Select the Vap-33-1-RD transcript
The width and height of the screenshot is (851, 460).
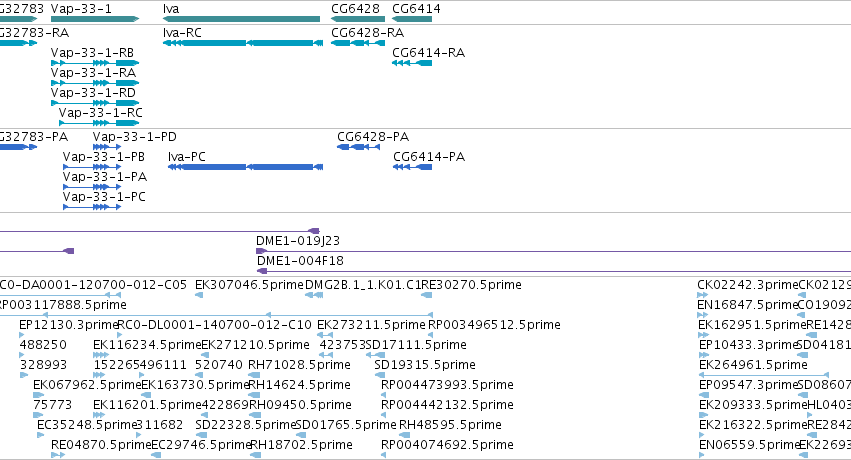click(95, 103)
